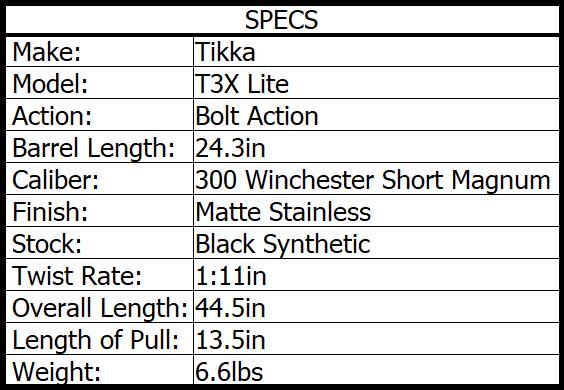The image size is (564, 390).
Task: Select the Barrel Length label
Action: click(94, 148)
